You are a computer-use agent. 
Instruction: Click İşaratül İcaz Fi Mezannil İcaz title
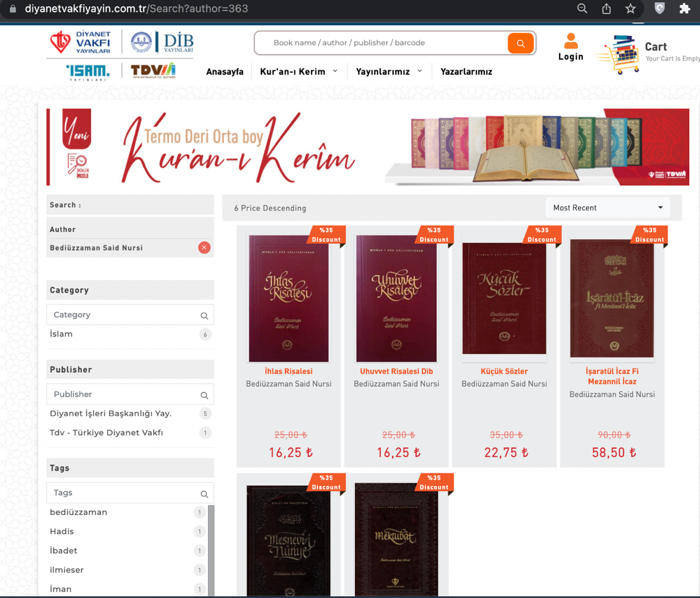[x=612, y=377]
